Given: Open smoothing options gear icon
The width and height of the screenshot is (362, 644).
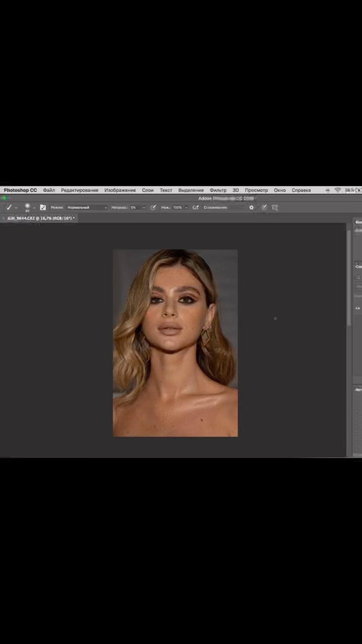Looking at the screenshot, I should click(251, 208).
